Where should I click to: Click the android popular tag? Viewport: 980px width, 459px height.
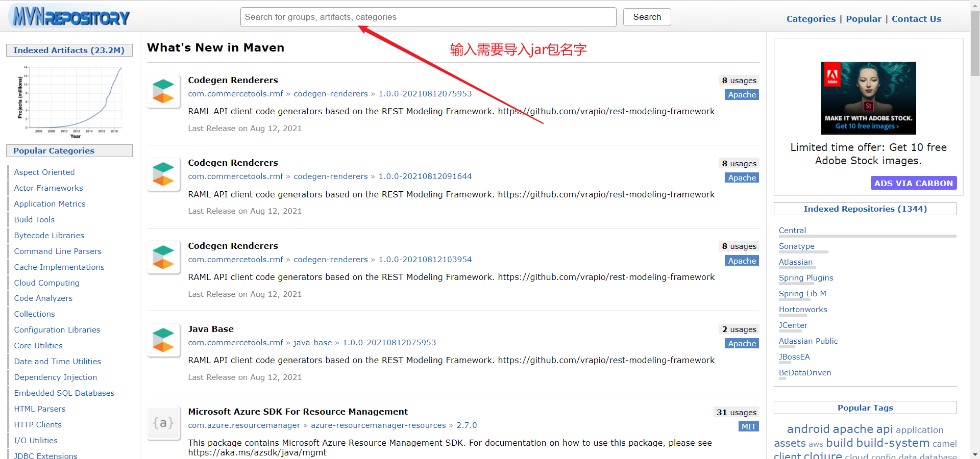click(x=808, y=429)
